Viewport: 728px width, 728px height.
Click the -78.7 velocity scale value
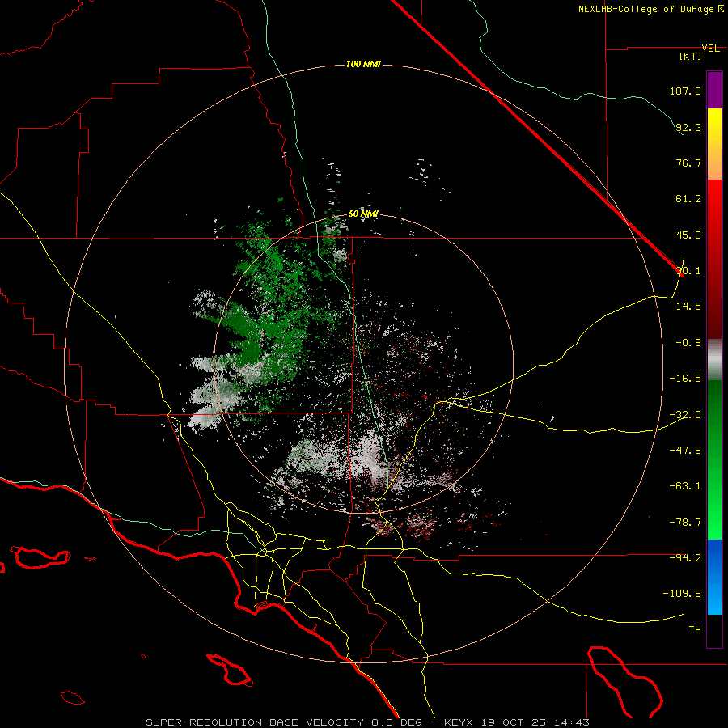(x=685, y=523)
